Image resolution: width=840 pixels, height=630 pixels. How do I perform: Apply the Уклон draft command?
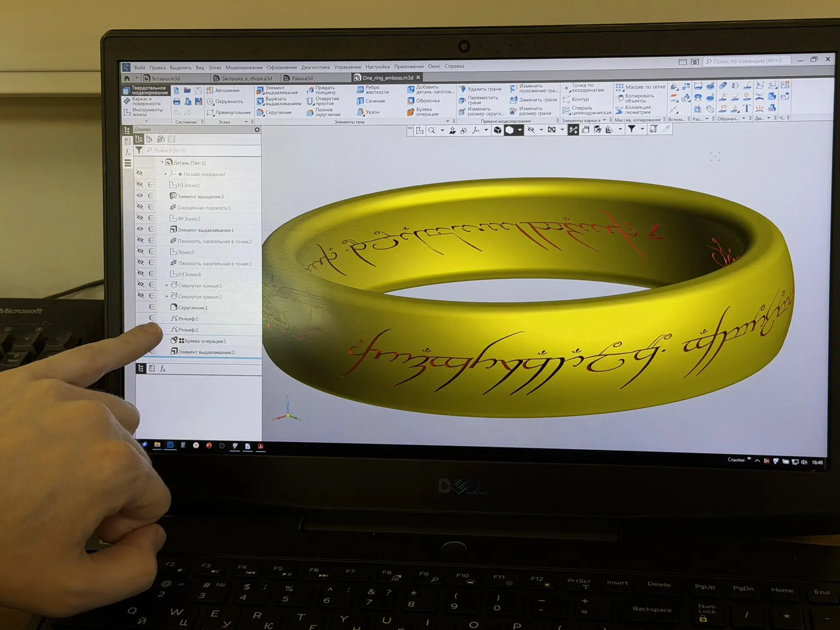[x=368, y=112]
